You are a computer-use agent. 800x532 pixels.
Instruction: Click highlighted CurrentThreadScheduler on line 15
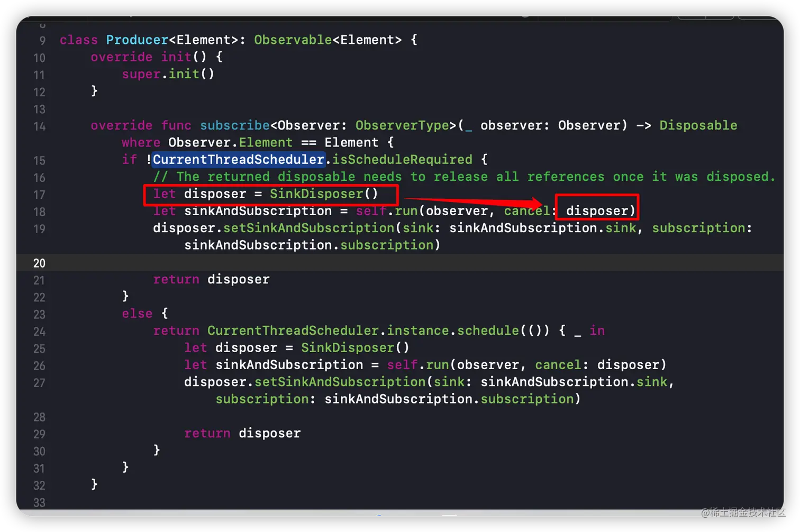[239, 159]
